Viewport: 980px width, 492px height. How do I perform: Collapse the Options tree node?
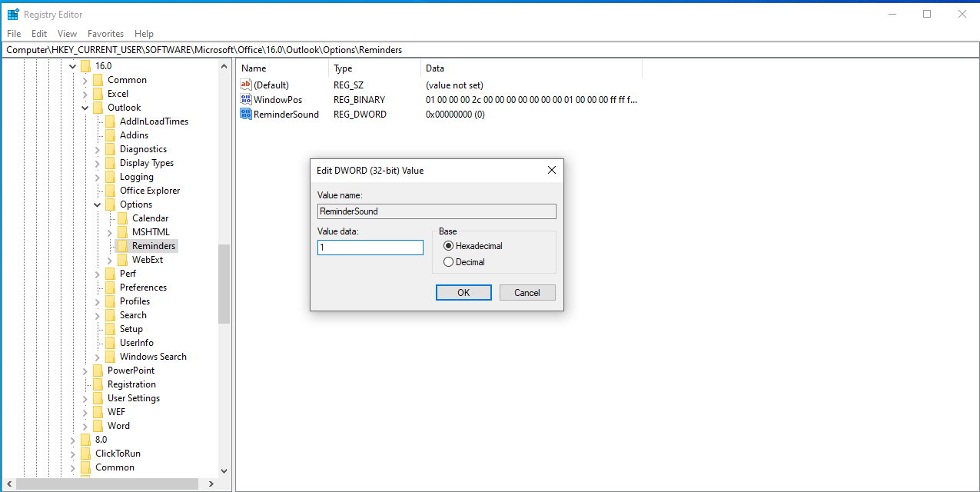click(98, 204)
